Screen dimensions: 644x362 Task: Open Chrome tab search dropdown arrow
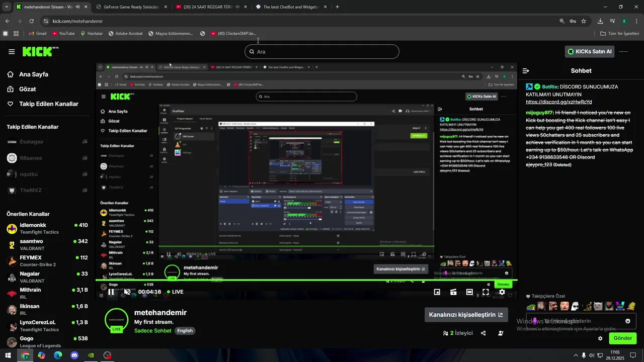tap(7, 7)
